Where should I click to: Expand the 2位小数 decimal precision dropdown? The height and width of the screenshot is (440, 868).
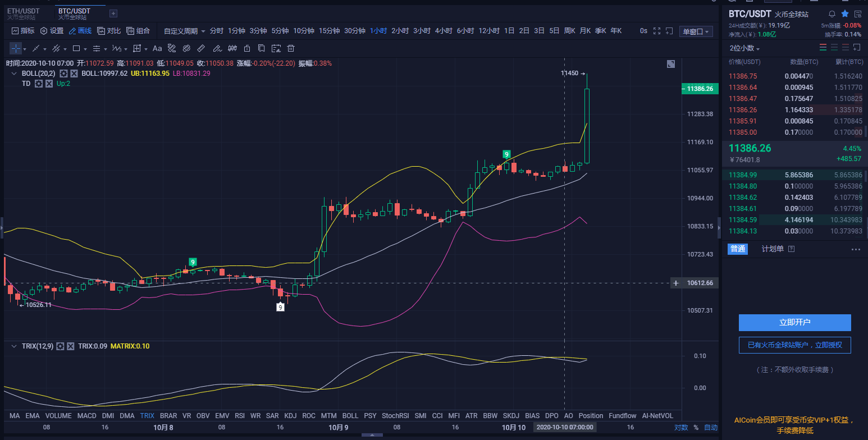point(744,48)
